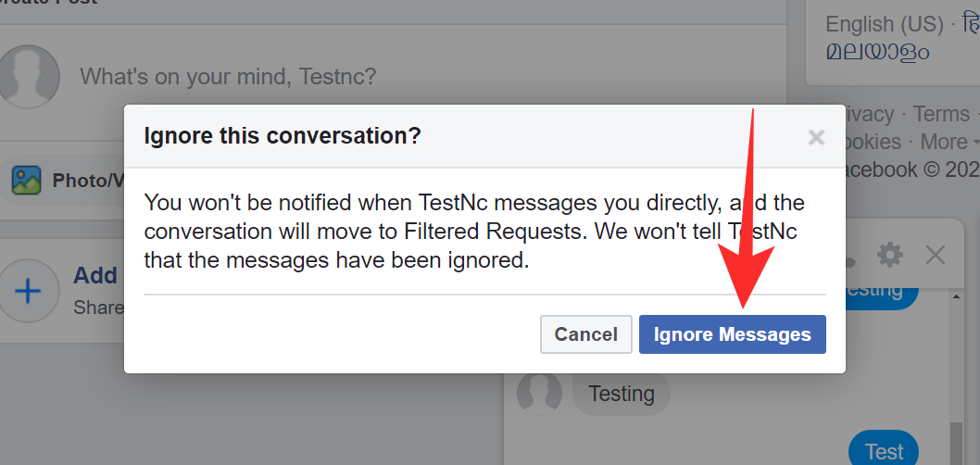
Task: Switch language to Malayalam
Action: point(878,51)
